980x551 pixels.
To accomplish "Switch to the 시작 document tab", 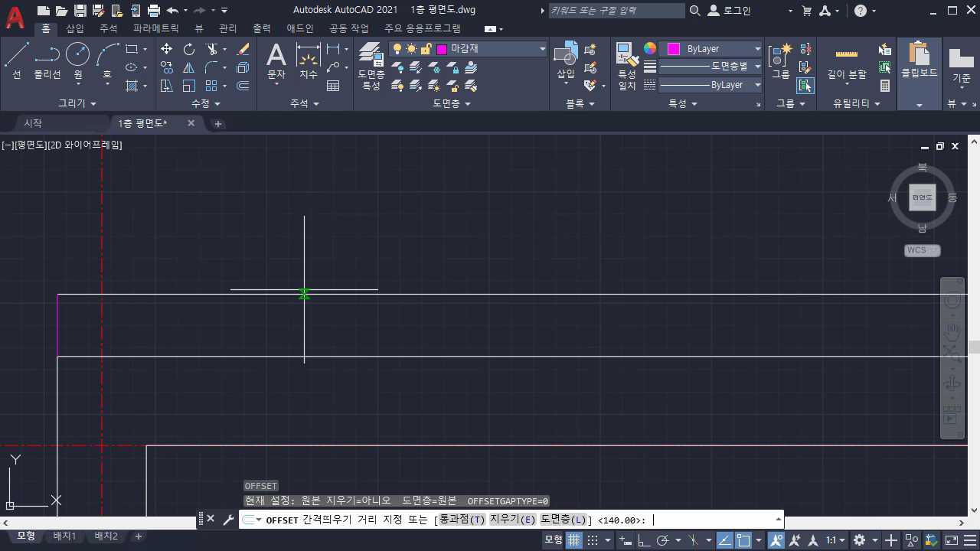I will 33,123.
